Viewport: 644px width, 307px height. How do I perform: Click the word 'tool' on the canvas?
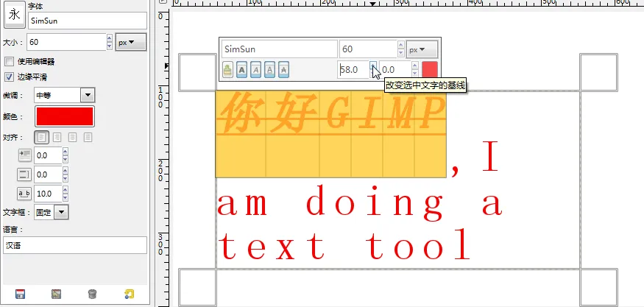(x=418, y=245)
